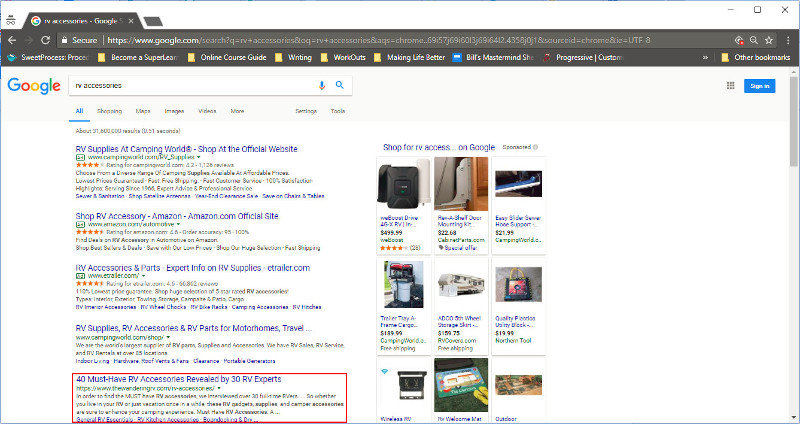Viewport: 800px width, 424px height.
Task: Open the WorkOuts bookmark folder
Action: [x=343, y=58]
